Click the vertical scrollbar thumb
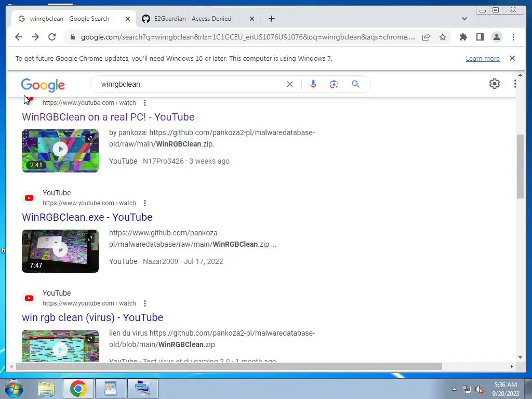 [520, 166]
